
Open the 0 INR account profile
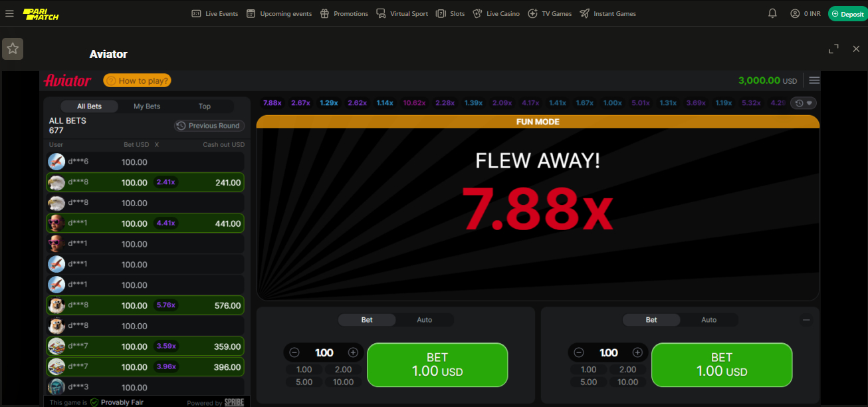click(805, 13)
